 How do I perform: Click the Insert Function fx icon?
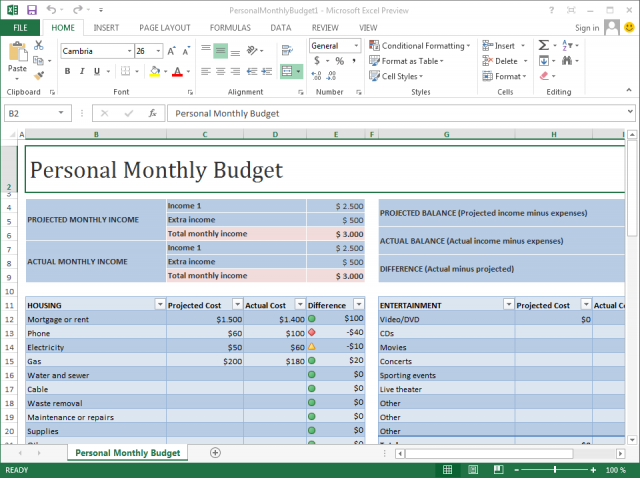152,114
